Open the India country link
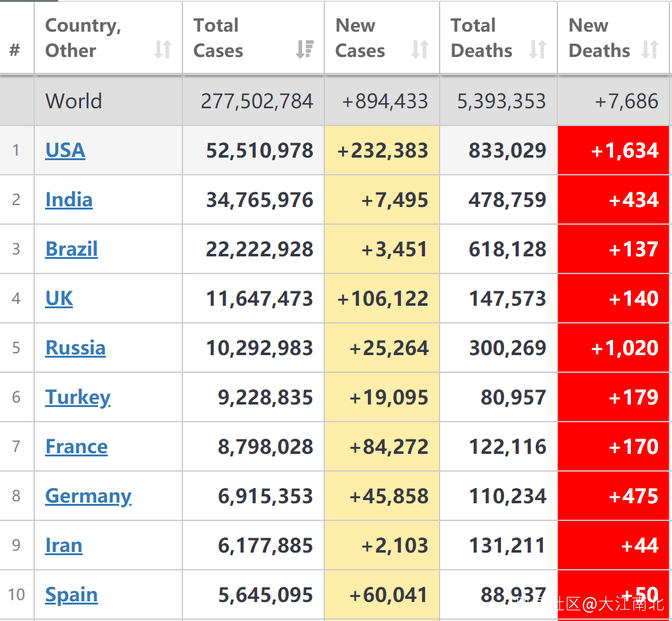The image size is (672, 621). (x=69, y=199)
